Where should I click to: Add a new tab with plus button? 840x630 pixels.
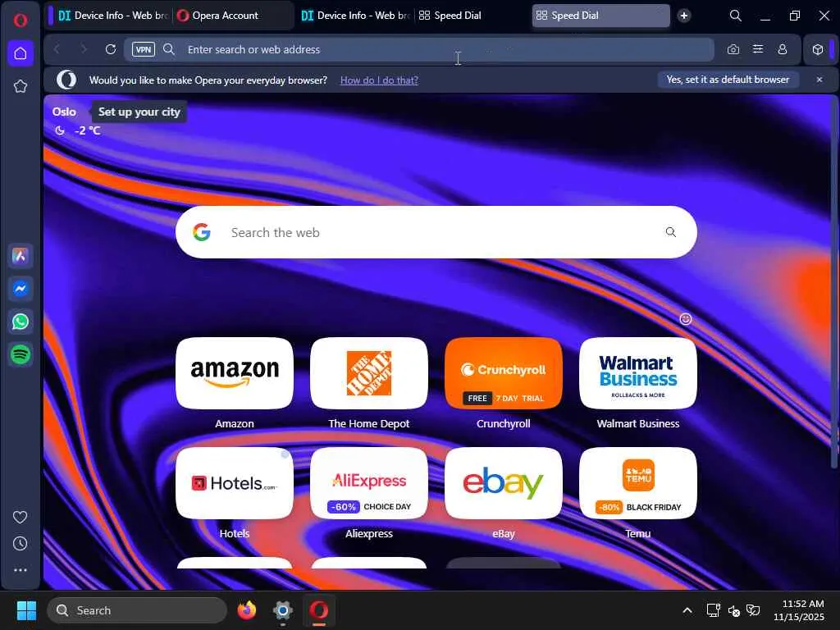(684, 16)
